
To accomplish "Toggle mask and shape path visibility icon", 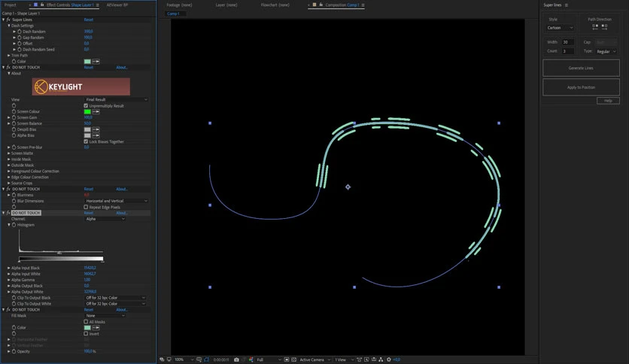I will 206,359.
